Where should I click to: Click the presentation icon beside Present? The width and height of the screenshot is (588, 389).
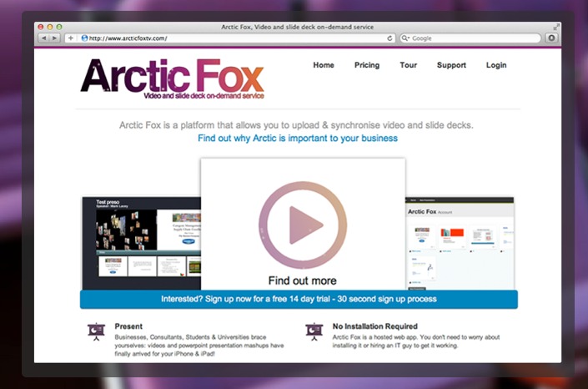click(x=97, y=331)
